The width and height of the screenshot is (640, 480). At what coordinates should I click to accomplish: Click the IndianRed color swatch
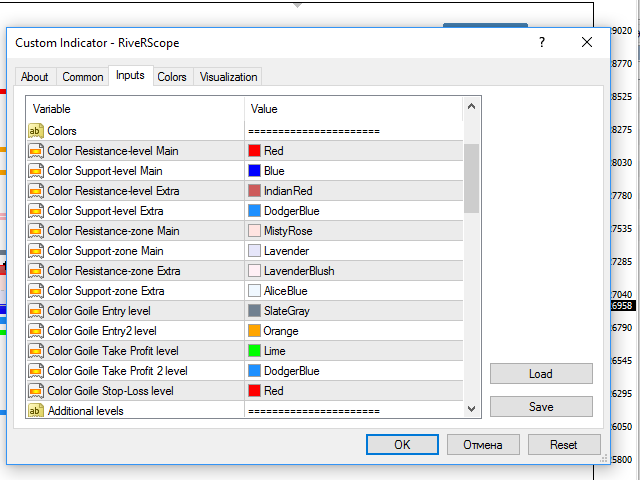[255, 191]
